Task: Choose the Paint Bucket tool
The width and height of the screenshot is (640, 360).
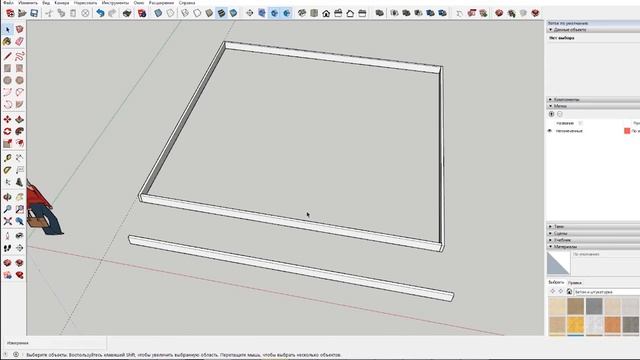Action: (x=7, y=42)
